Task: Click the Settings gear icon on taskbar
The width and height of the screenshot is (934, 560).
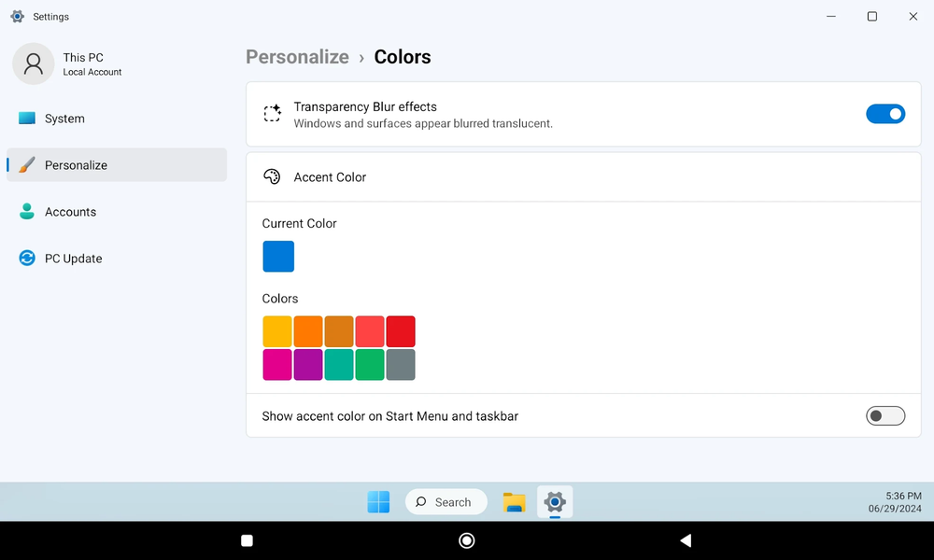Action: [555, 502]
